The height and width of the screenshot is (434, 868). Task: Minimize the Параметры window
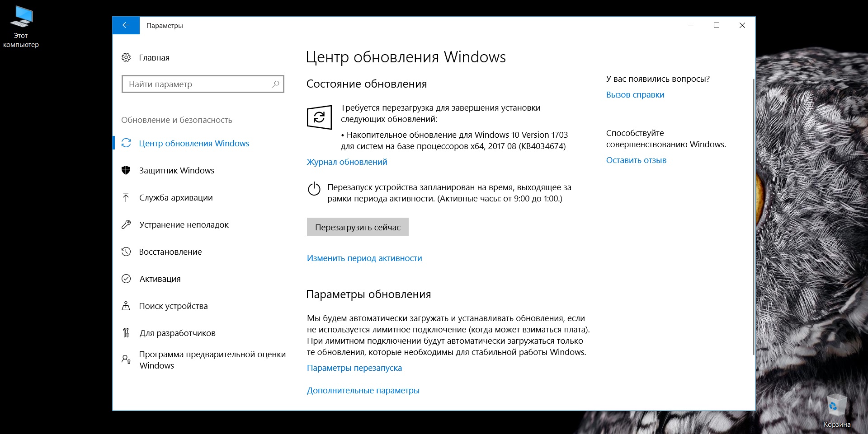(691, 25)
